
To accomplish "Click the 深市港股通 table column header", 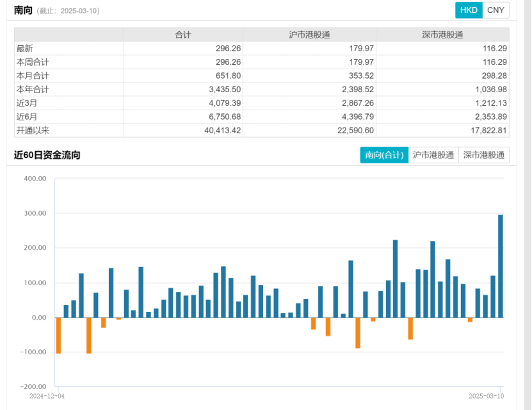I will pyautogui.click(x=443, y=35).
